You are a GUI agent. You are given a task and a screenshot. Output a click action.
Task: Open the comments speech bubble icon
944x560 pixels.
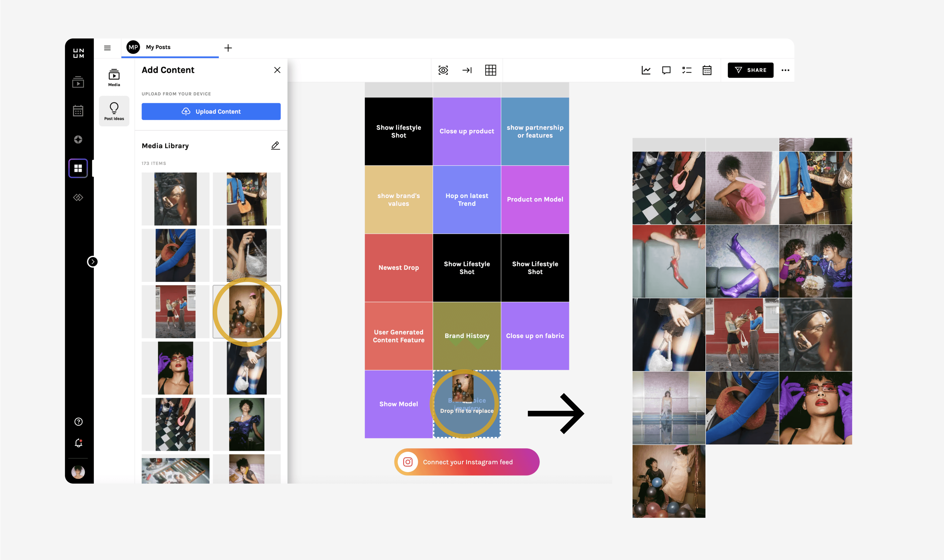tap(666, 70)
